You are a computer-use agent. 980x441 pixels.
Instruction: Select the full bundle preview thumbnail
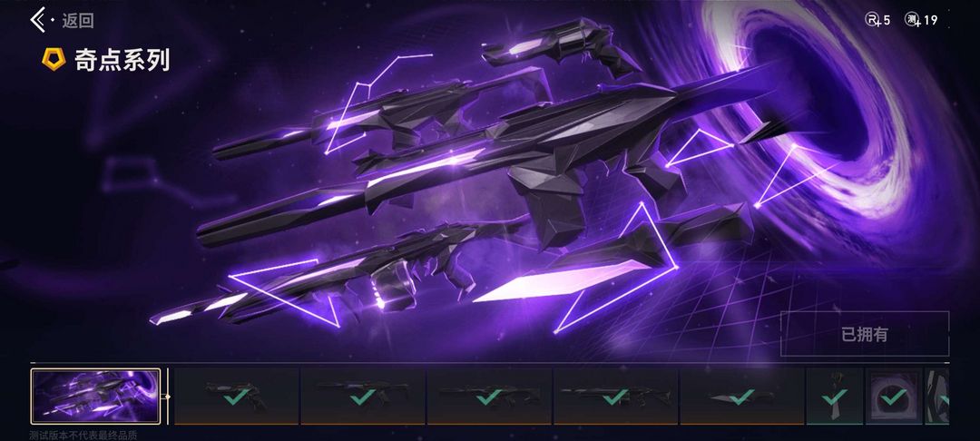[95, 396]
